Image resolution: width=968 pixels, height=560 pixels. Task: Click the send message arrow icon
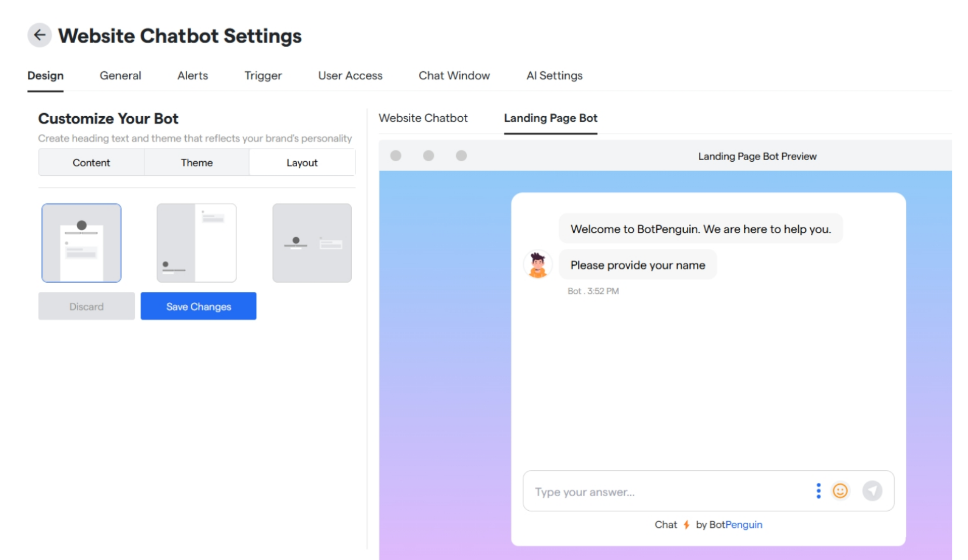point(873,491)
